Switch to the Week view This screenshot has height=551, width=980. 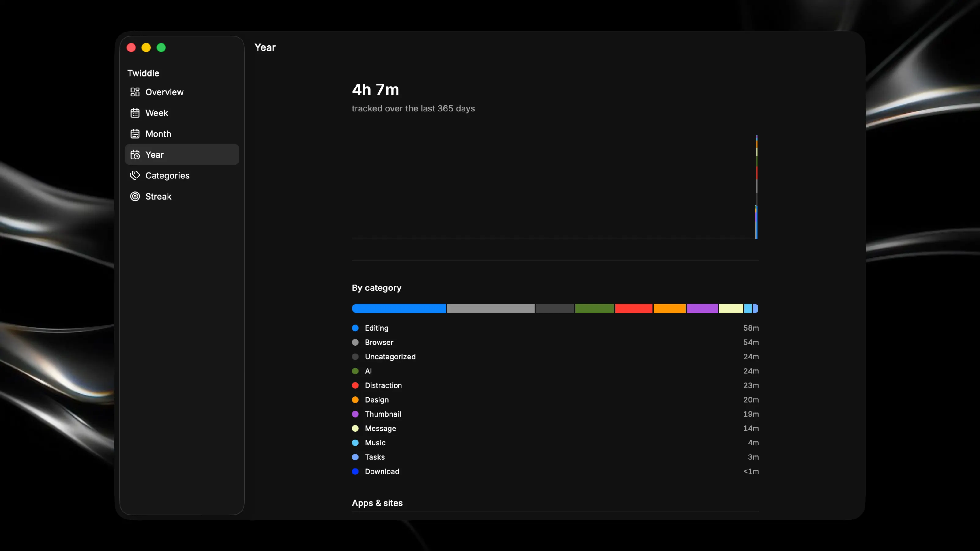pos(182,113)
